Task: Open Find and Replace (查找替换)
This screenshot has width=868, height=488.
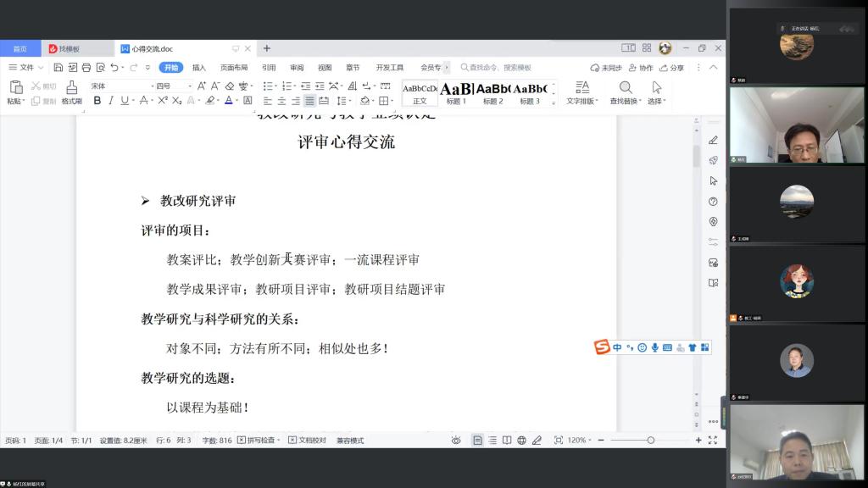Action: point(626,92)
